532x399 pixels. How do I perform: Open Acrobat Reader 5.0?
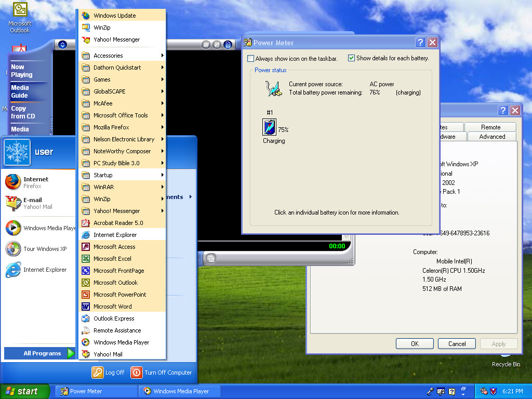pos(123,223)
